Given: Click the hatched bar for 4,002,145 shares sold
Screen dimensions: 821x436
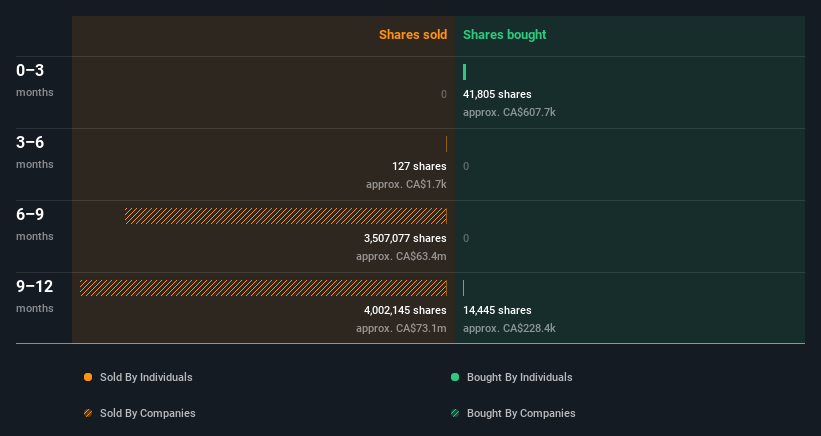Looking at the screenshot, I should [x=263, y=288].
